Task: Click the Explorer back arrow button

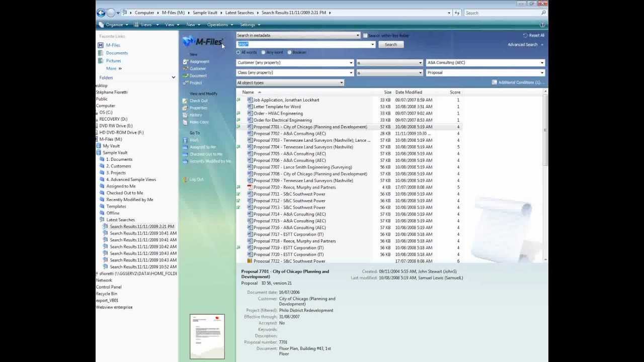Action: click(101, 13)
